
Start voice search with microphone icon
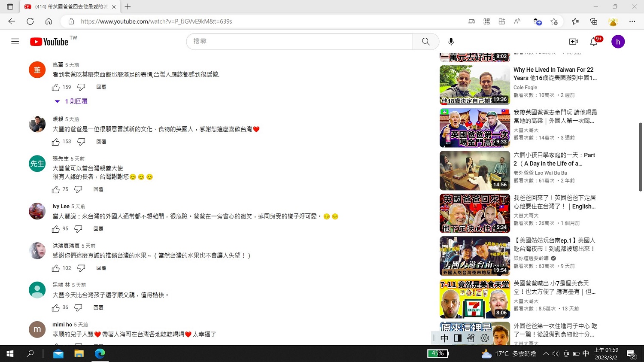coord(451,42)
